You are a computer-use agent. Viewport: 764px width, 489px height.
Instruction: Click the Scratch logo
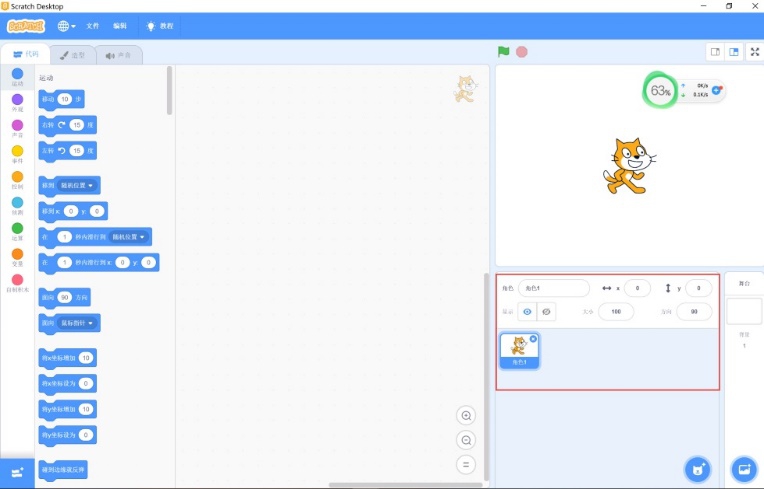tap(26, 26)
